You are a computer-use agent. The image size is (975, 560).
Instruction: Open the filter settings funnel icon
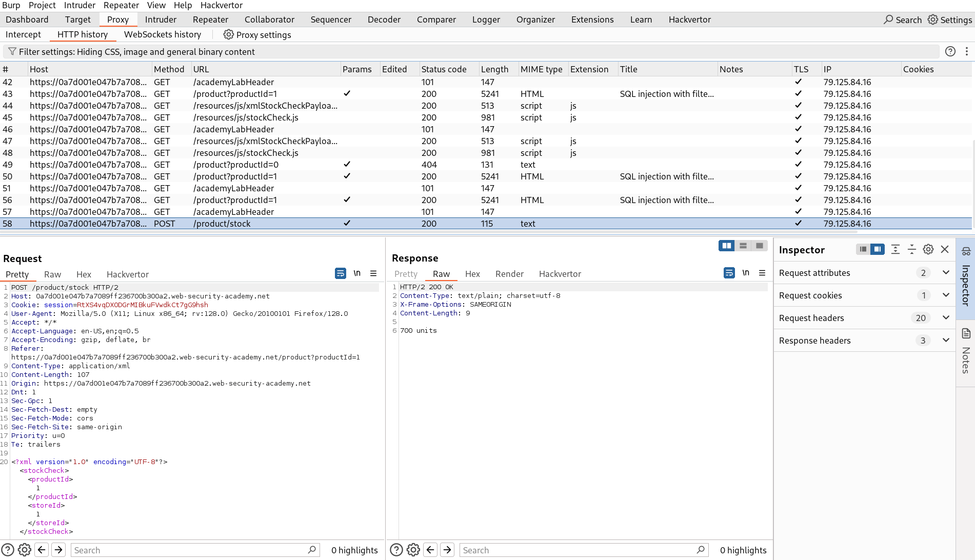click(12, 52)
